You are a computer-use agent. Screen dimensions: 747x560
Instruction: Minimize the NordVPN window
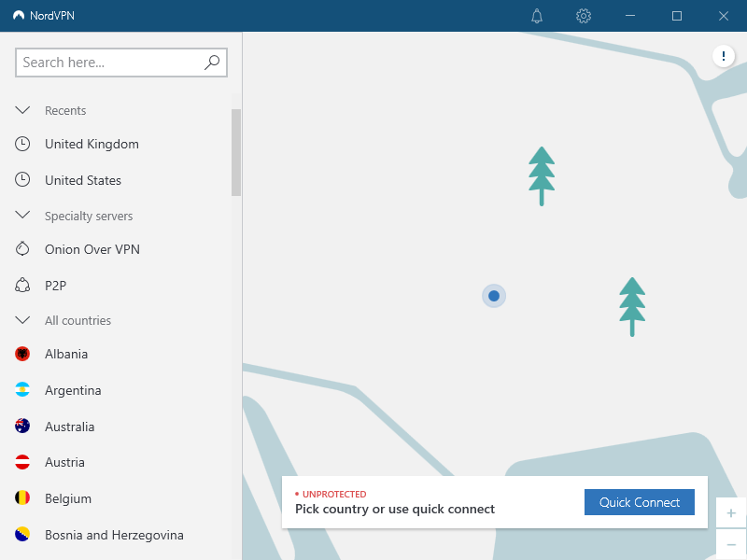pyautogui.click(x=630, y=16)
